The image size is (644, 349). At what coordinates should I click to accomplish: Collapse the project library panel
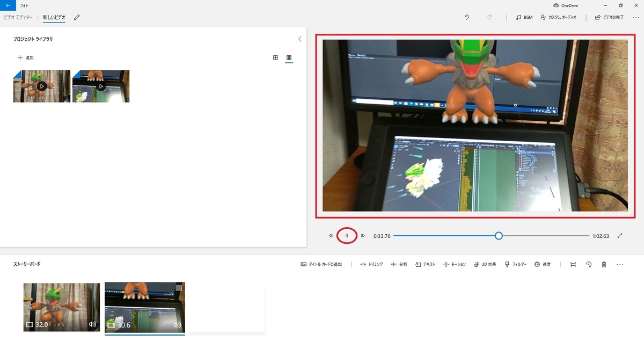[299, 39]
